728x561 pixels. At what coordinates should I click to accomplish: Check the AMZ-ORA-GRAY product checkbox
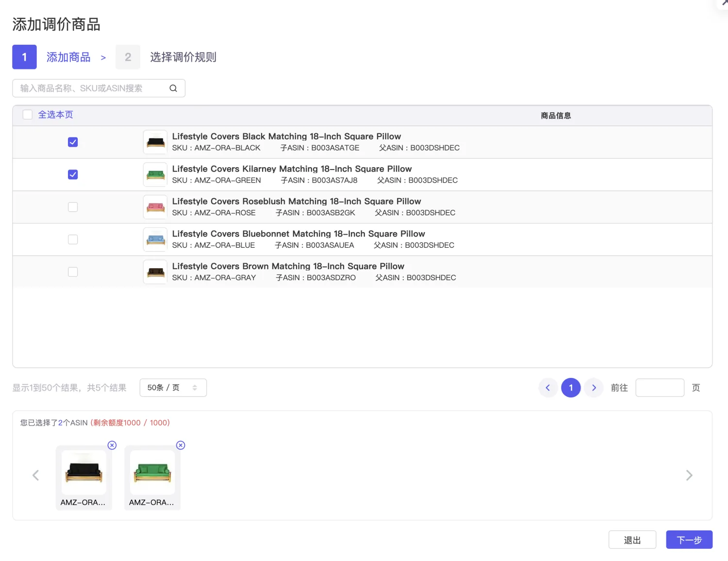[x=73, y=272]
